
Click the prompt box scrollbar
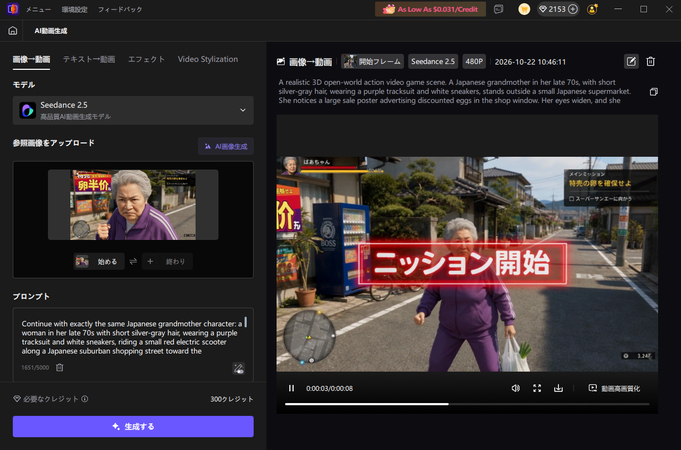click(246, 322)
